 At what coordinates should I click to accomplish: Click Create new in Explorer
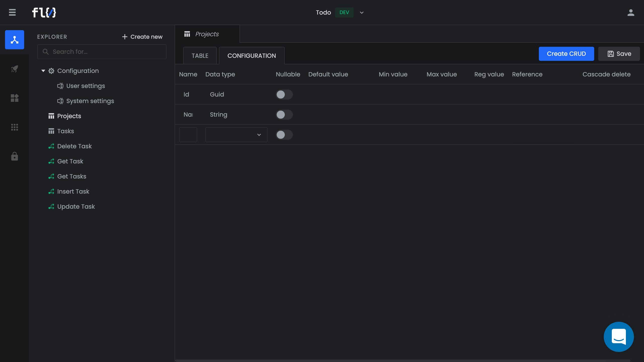(142, 37)
